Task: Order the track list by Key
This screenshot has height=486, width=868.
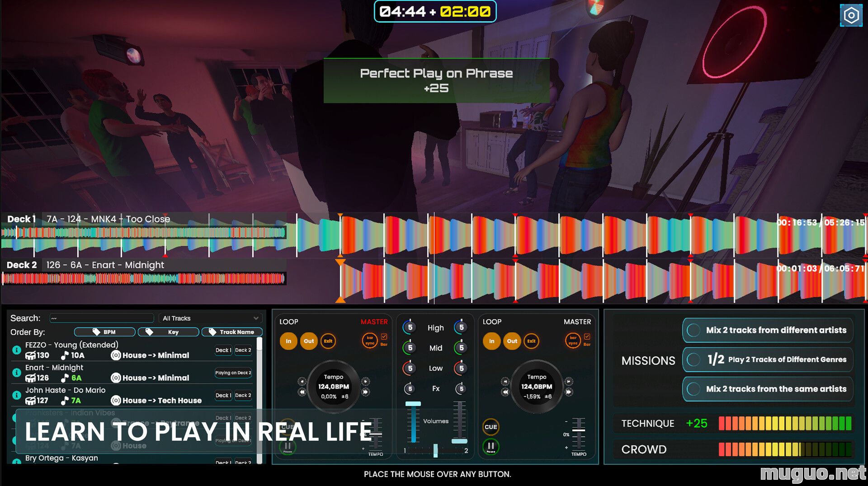Action: click(x=168, y=332)
